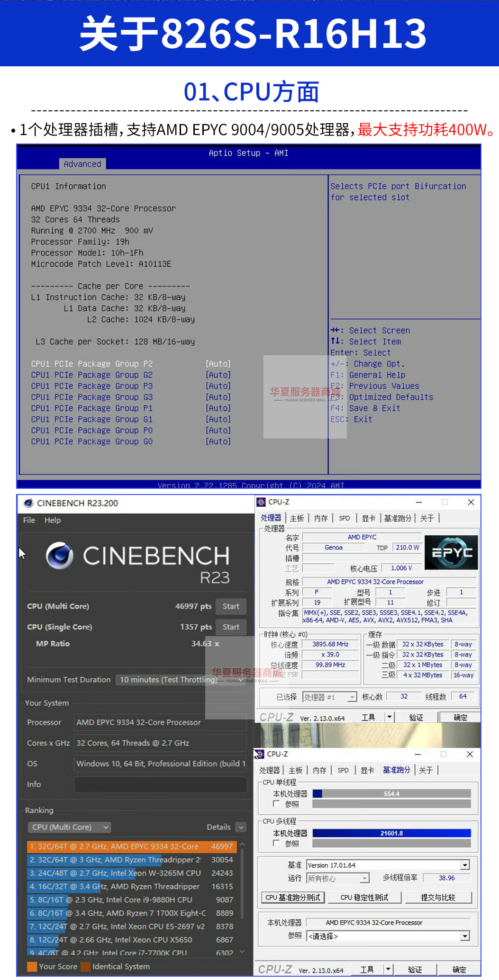Switch to 内存 tab in CPU-Z benchmark window
Image resolution: width=499 pixels, height=980 pixels.
tap(319, 770)
